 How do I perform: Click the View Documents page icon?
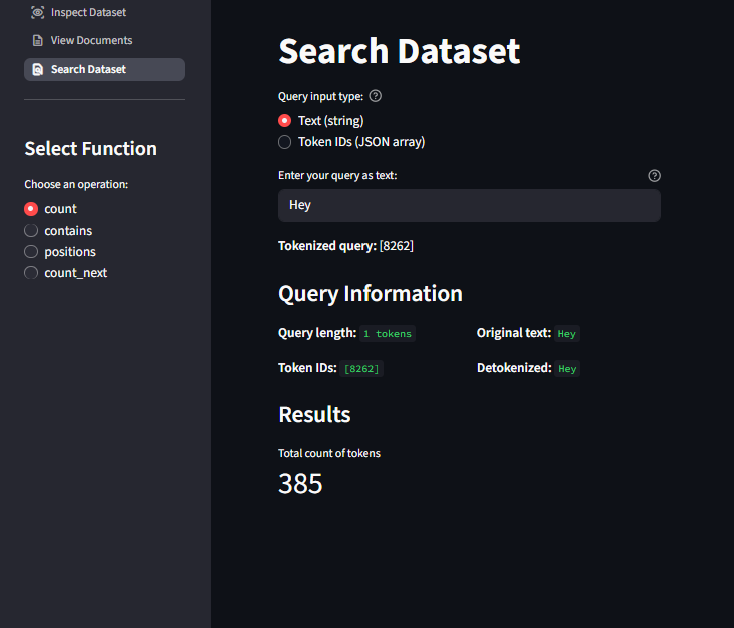pyautogui.click(x=38, y=41)
